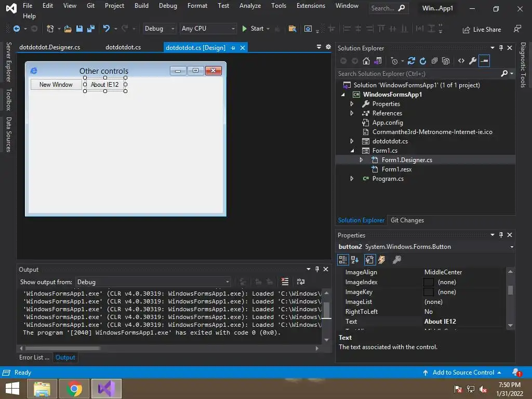The image size is (532, 399).
Task: Select App.config in Solution Explorer
Action: (388, 123)
